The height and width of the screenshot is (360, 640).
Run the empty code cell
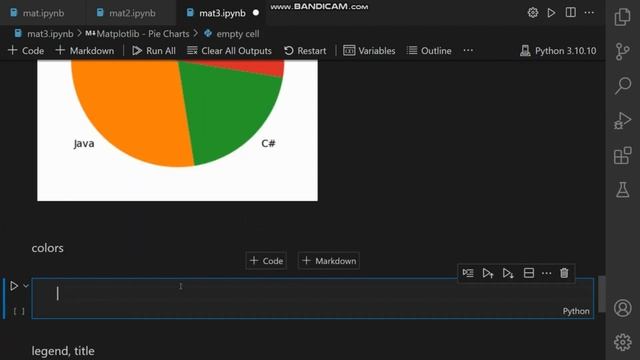pos(14,286)
